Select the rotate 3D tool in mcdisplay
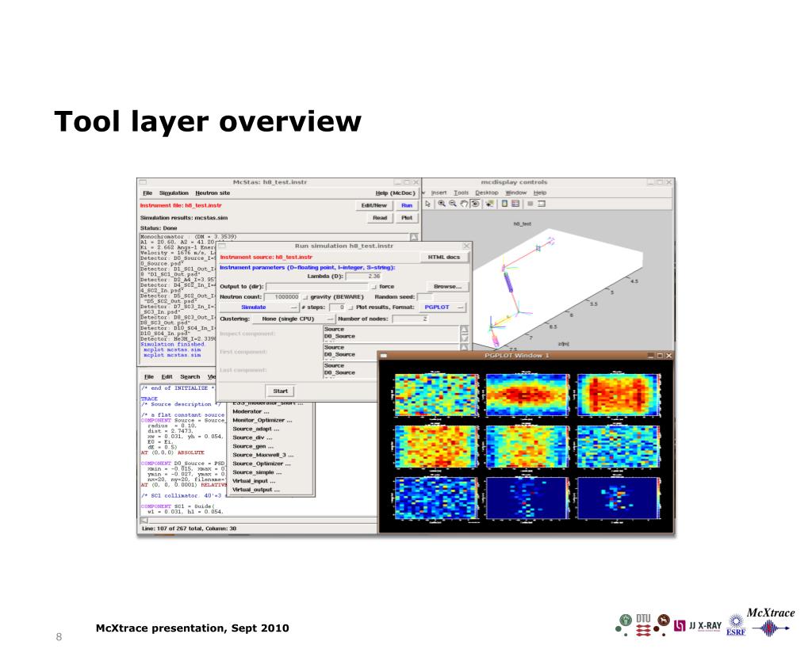Image resolution: width=812 pixels, height=649 pixels. (x=475, y=204)
